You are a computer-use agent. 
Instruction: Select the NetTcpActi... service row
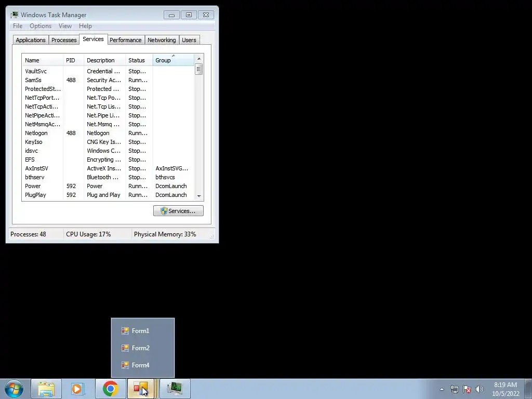click(108, 107)
